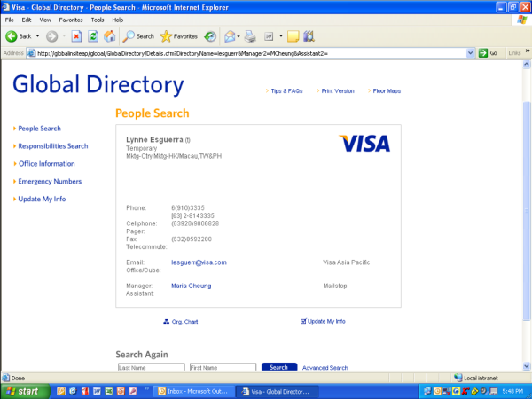Click the lesguerr@visa.com email link
The height and width of the screenshot is (399, 532).
point(199,262)
